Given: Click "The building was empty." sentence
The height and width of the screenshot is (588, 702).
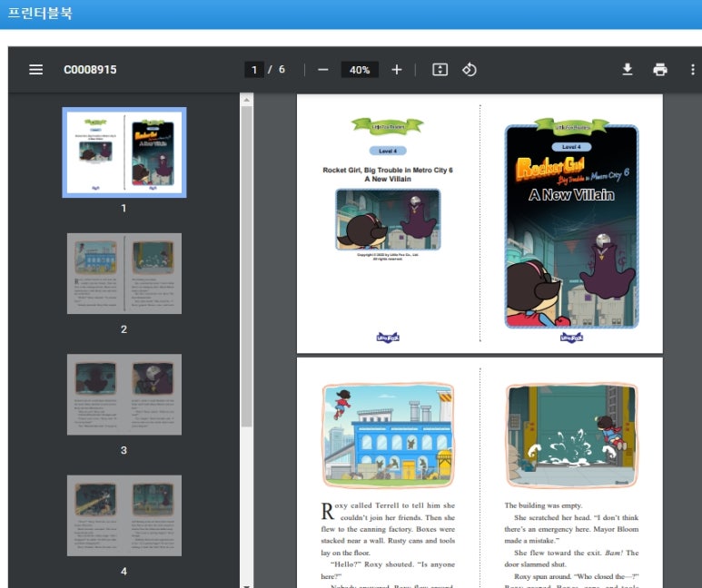Looking at the screenshot, I should (x=543, y=505).
